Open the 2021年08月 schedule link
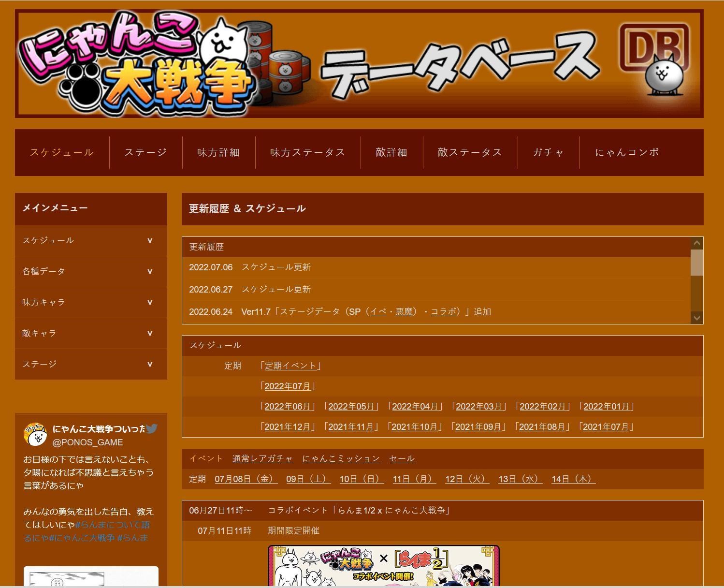 click(542, 427)
